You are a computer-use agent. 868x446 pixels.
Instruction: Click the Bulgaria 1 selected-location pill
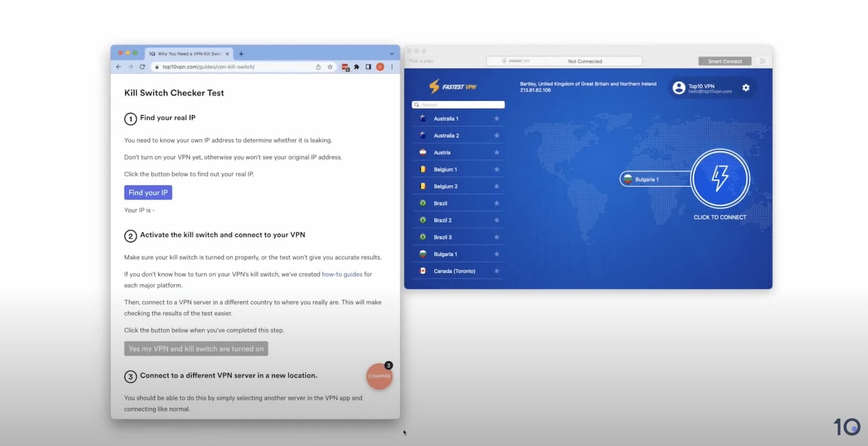(655, 179)
